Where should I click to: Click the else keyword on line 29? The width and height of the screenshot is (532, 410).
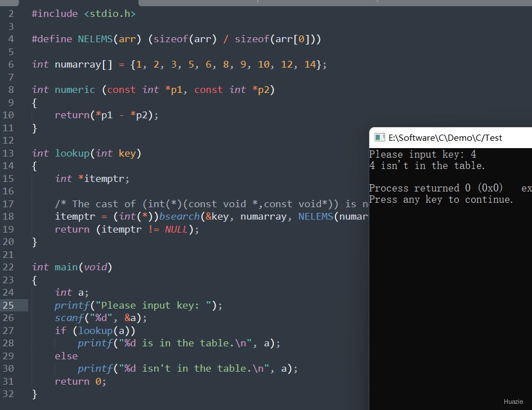(x=66, y=356)
